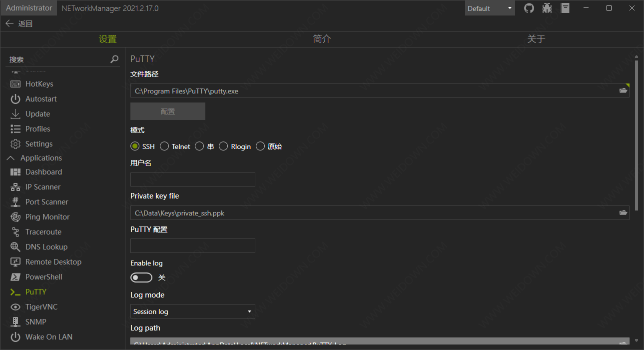The width and height of the screenshot is (644, 350).
Task: Click the Remote Desktop icon
Action: pyautogui.click(x=15, y=262)
